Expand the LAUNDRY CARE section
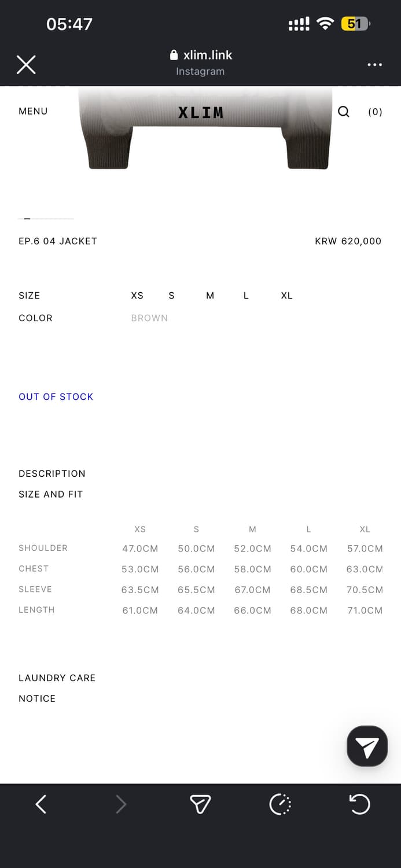The height and width of the screenshot is (868, 401). tap(57, 678)
